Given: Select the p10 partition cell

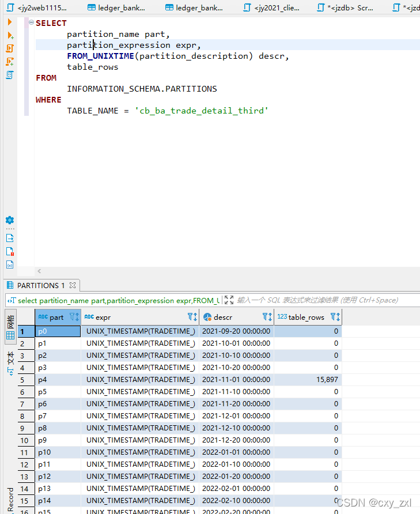Looking at the screenshot, I should pos(58,452).
